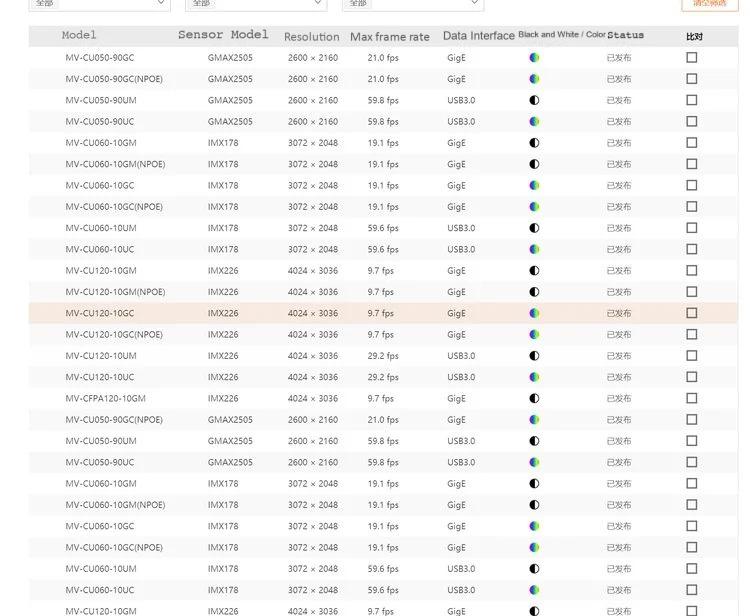Click the color indicator icon for MV-CU050-90GC
The image size is (750, 616).
[x=534, y=58]
